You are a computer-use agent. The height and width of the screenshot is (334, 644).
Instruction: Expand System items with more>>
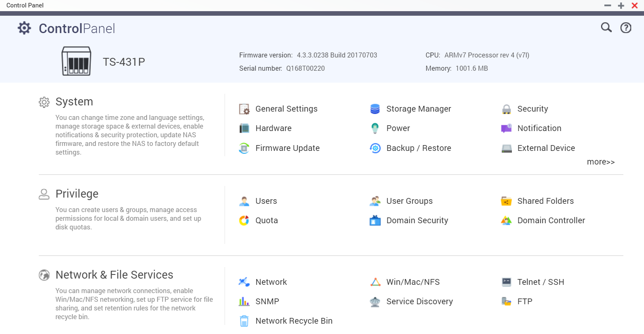[601, 162]
